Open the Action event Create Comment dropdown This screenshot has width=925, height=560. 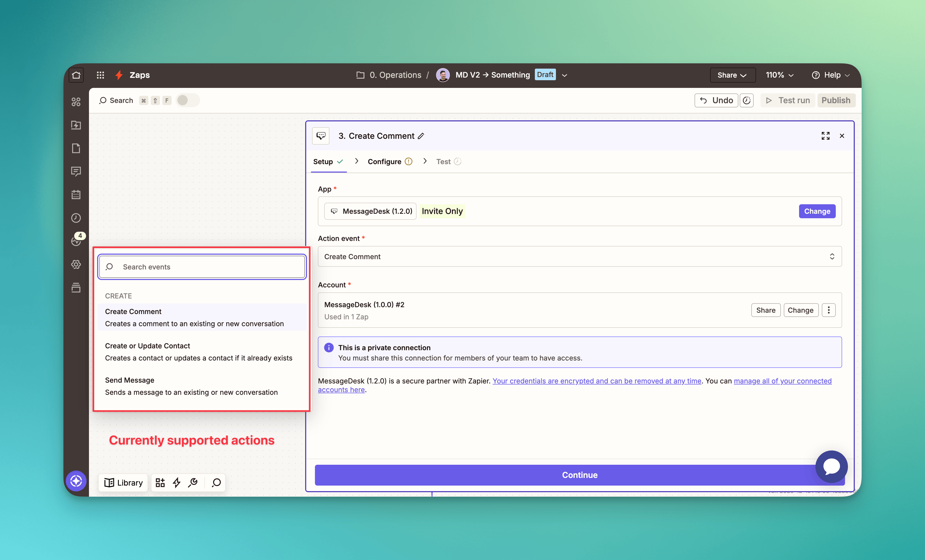(580, 256)
